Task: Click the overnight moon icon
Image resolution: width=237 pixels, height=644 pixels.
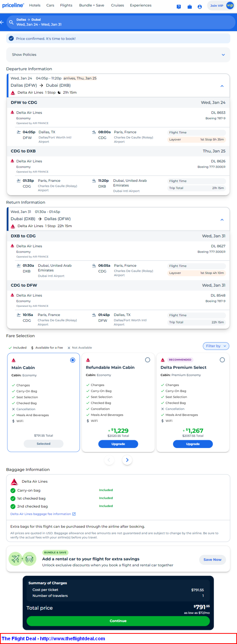Action: pyautogui.click(x=59, y=92)
